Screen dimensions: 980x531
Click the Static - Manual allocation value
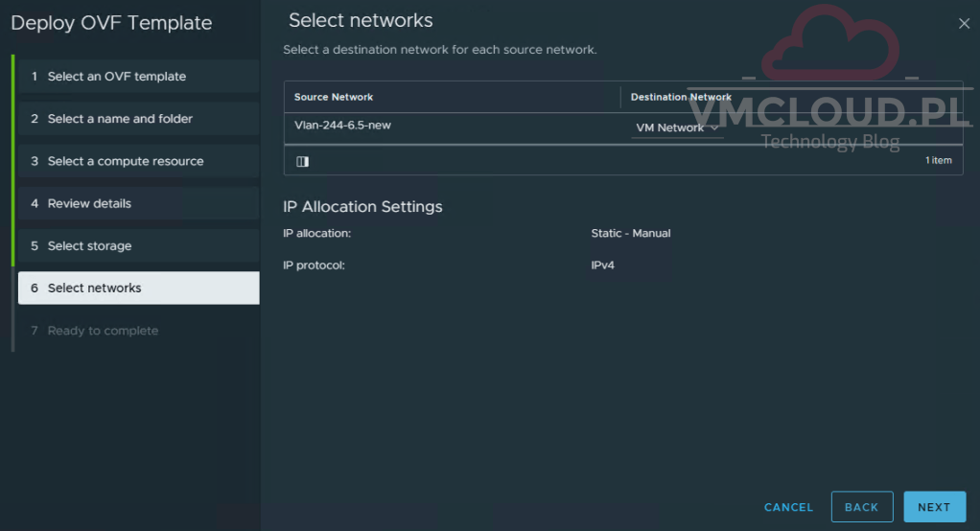coord(630,233)
